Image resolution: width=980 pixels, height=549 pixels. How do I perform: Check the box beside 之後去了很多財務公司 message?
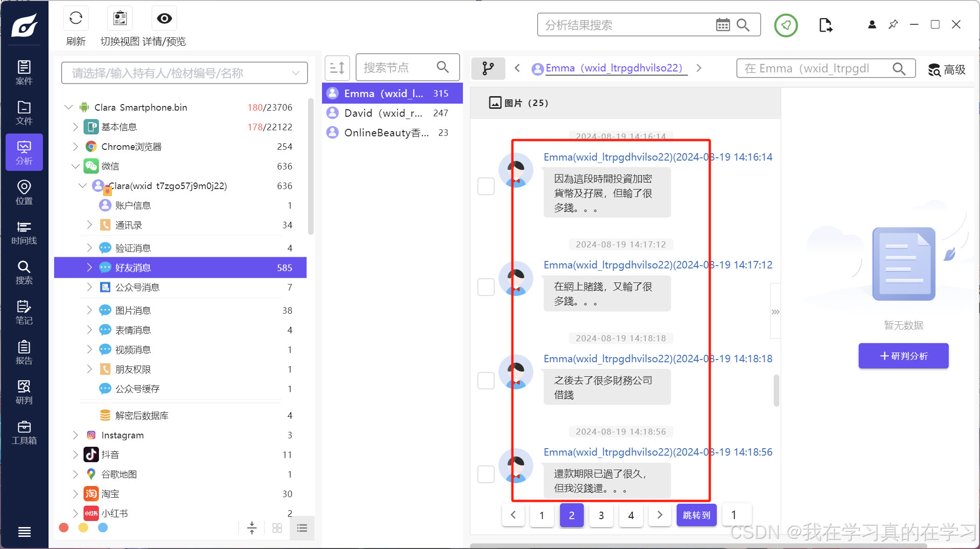(486, 380)
